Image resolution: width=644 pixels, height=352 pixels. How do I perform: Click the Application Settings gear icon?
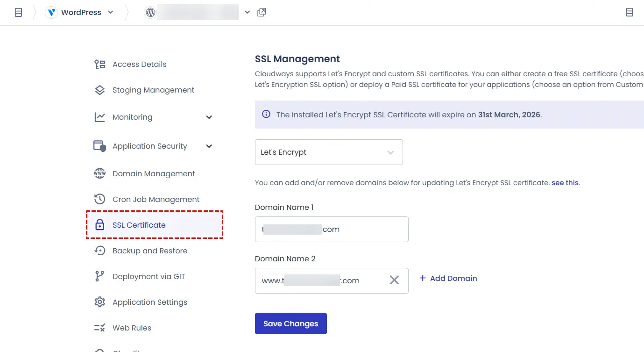[100, 302]
